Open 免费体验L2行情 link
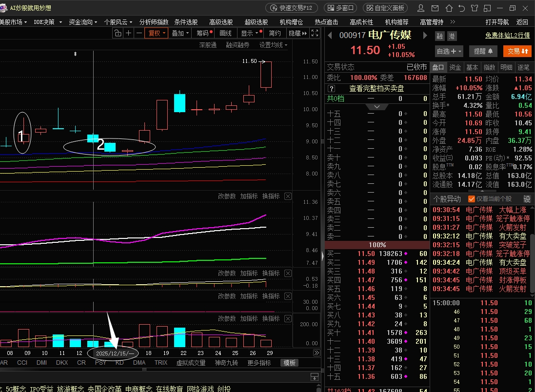Viewport: 535px width, 392px height. point(507,35)
